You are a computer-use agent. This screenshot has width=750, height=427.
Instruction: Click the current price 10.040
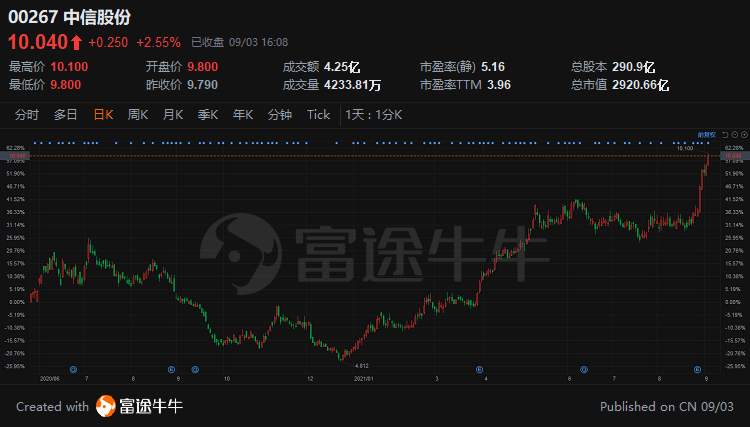point(38,42)
